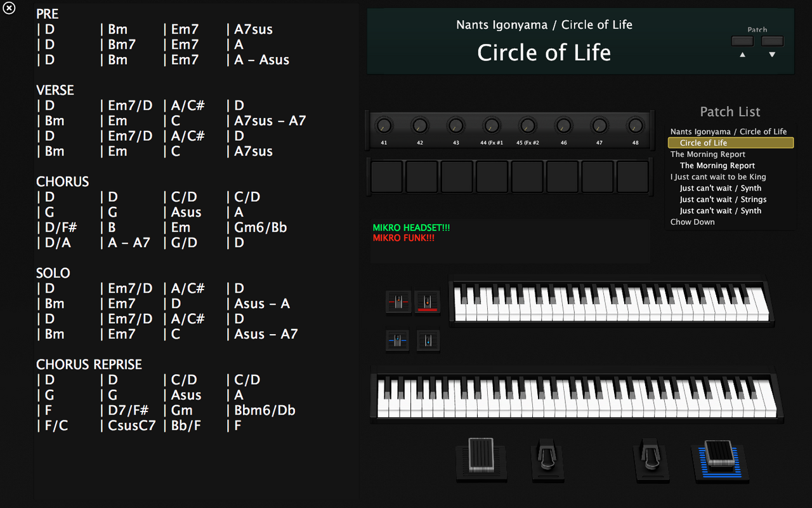Click the VERSE section heading
This screenshot has width=812, height=508.
[55, 90]
